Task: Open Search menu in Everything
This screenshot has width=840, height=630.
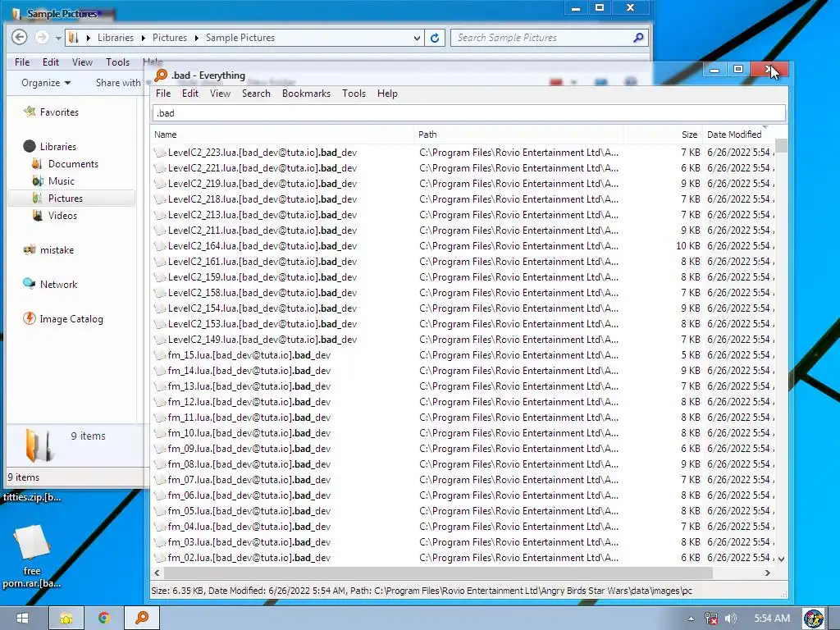Action: pos(256,94)
